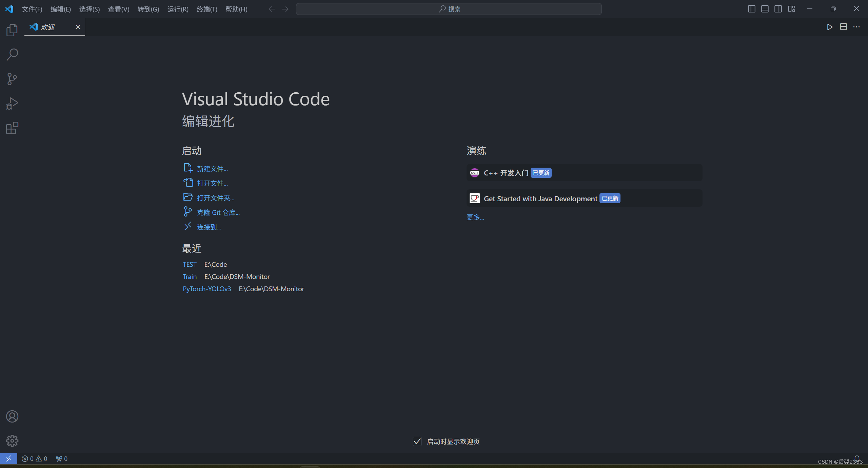Toggle secondary side bar layout icon
The height and width of the screenshot is (468, 868).
point(778,9)
